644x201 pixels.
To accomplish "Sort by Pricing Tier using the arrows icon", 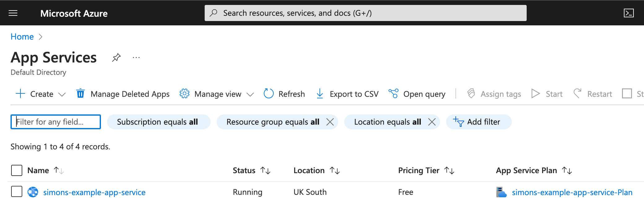I will pos(449,170).
